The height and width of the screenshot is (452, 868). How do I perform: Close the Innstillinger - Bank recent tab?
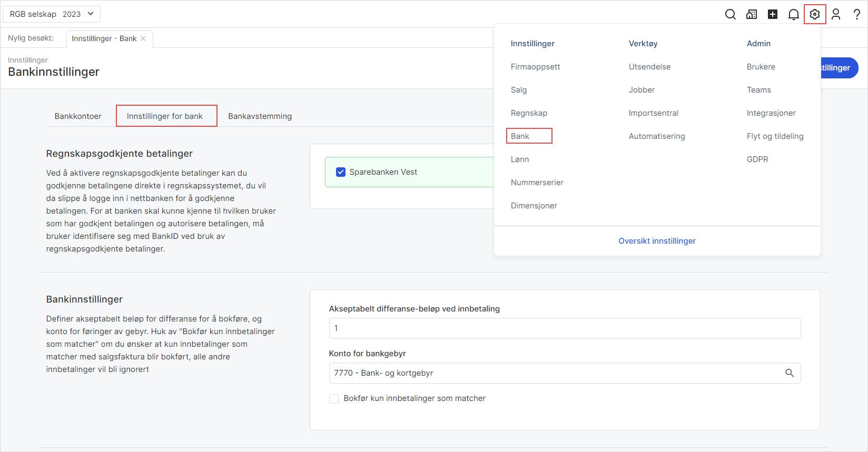143,38
